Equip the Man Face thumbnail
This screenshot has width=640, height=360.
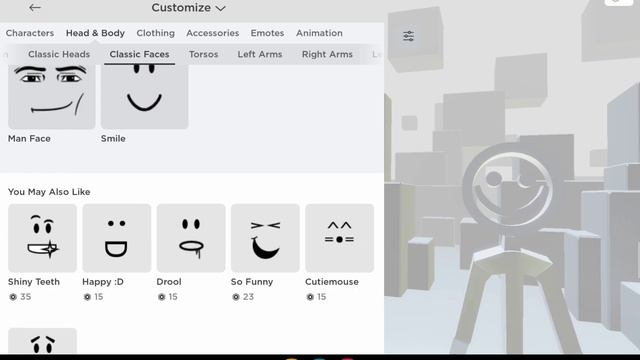click(51, 96)
